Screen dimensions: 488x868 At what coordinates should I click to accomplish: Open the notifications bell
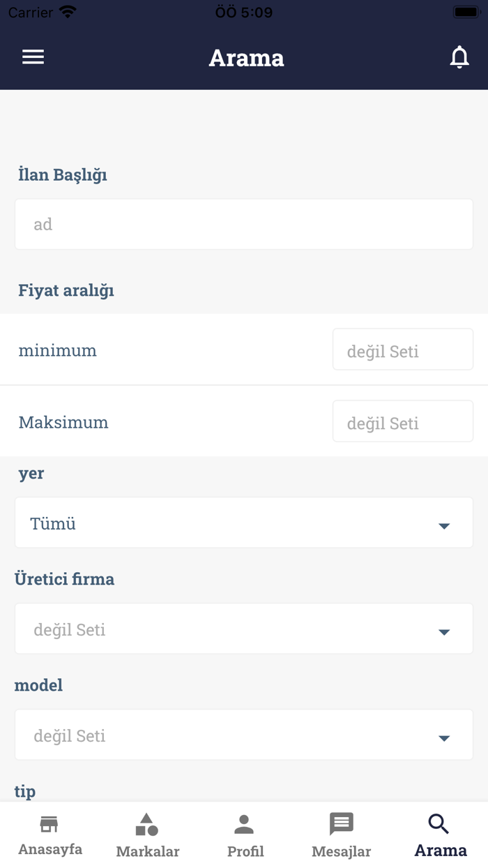click(x=459, y=57)
